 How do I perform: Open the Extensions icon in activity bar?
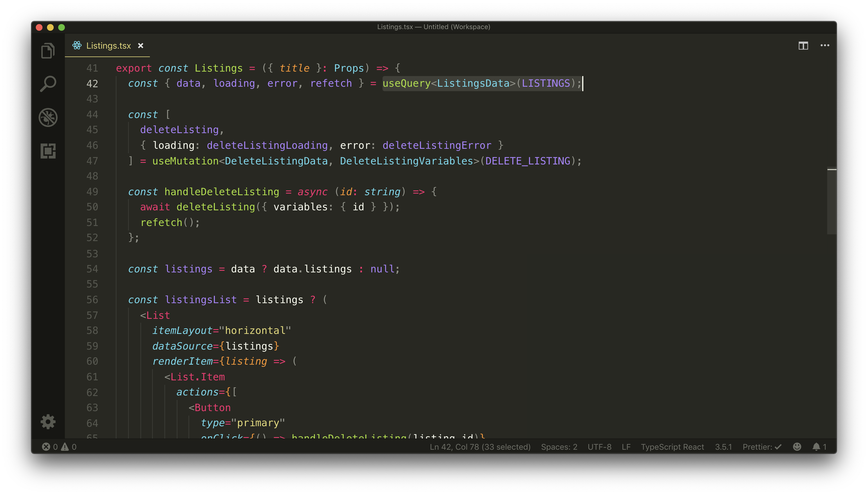tap(48, 151)
